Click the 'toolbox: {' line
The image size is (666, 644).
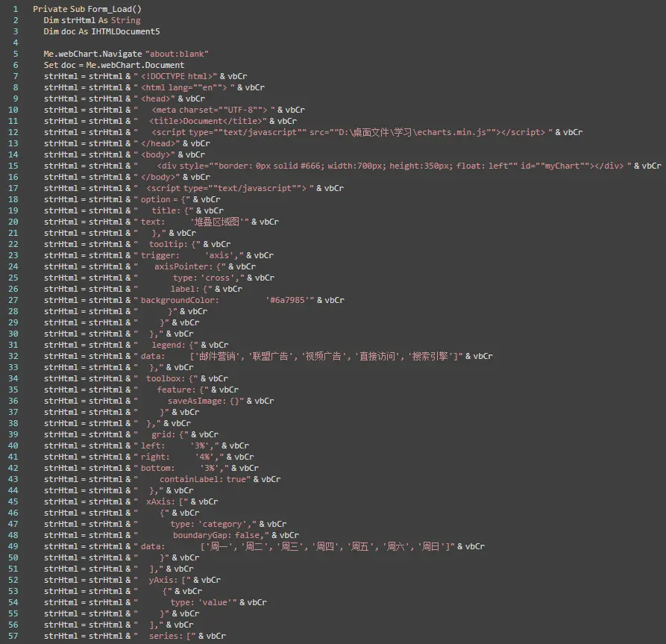click(136, 378)
